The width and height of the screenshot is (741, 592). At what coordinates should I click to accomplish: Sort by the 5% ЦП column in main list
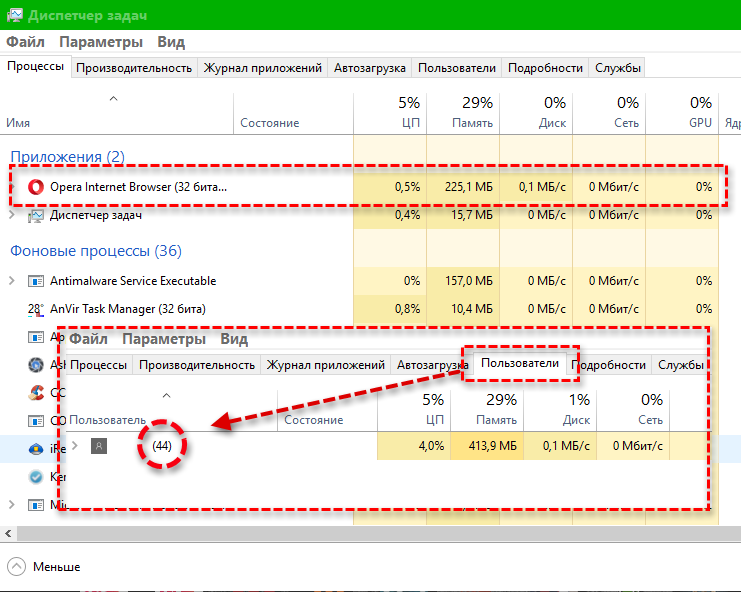point(390,114)
